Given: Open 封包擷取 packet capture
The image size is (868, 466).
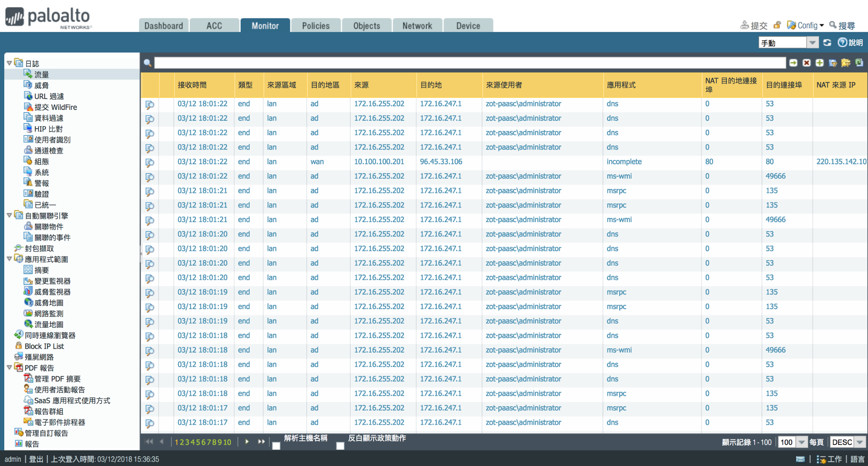Looking at the screenshot, I should [39, 248].
